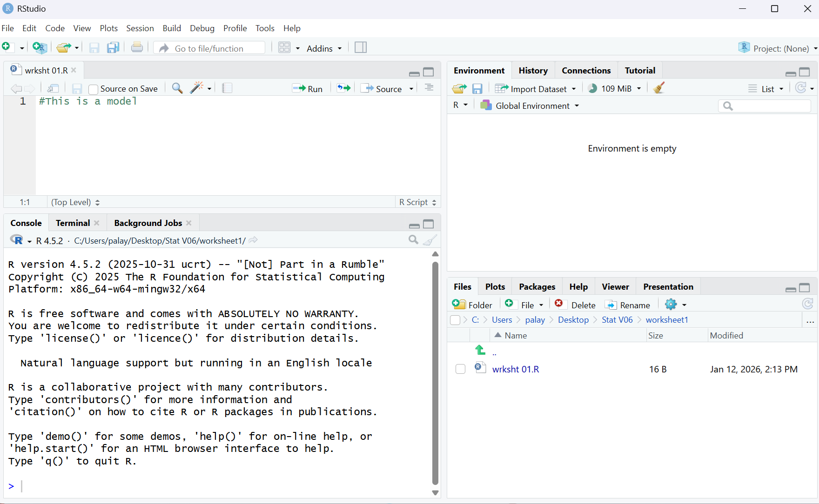Click the magic wand code tools icon
Screen dimensions: 819x504
(x=197, y=88)
